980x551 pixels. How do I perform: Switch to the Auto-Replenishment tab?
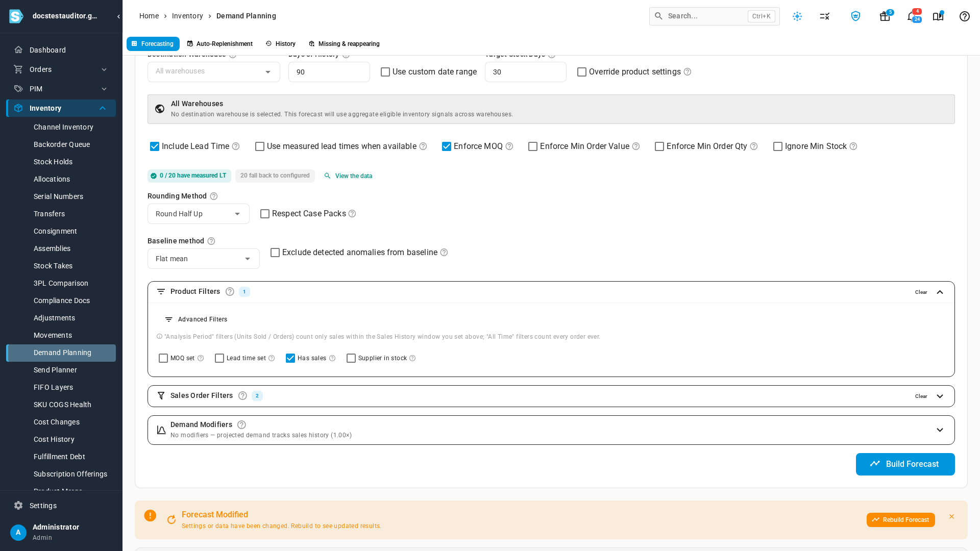[x=220, y=44]
